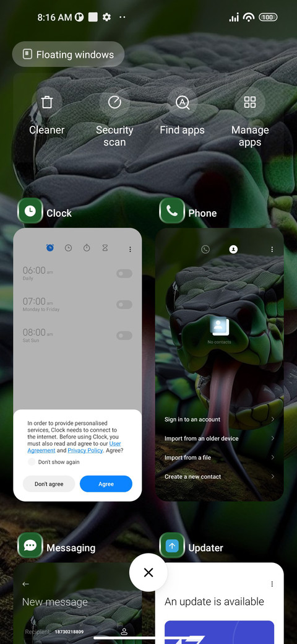
Task: Tap the settings gear in status bar
Action: 106,17
